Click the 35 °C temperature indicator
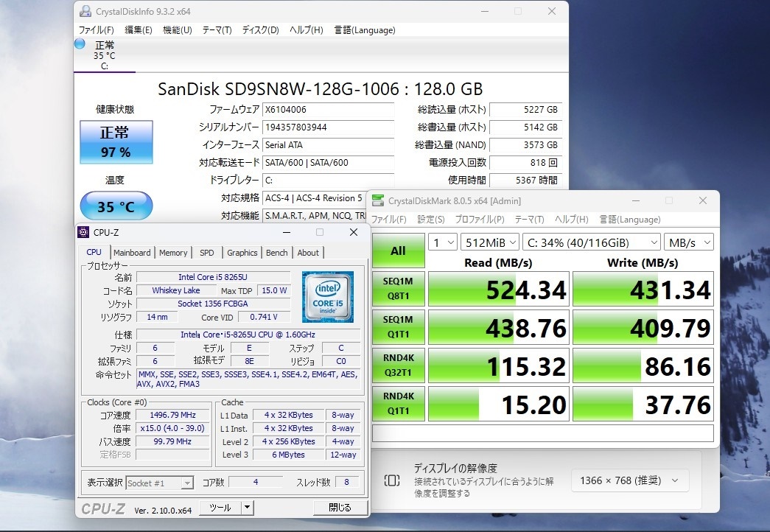 (x=116, y=206)
